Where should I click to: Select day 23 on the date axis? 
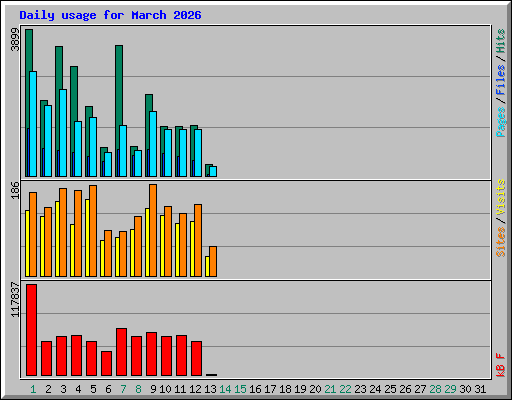pos(360,389)
